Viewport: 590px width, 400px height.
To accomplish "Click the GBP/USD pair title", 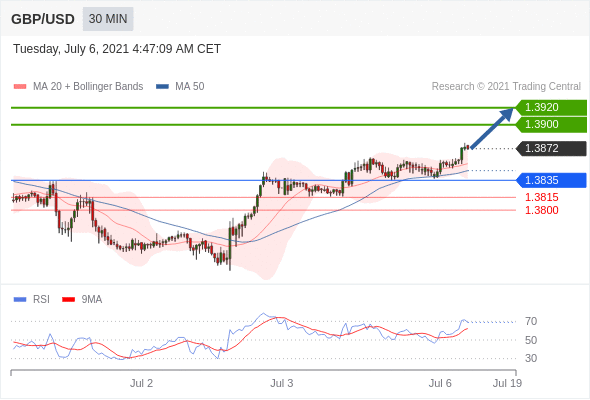I will point(43,19).
